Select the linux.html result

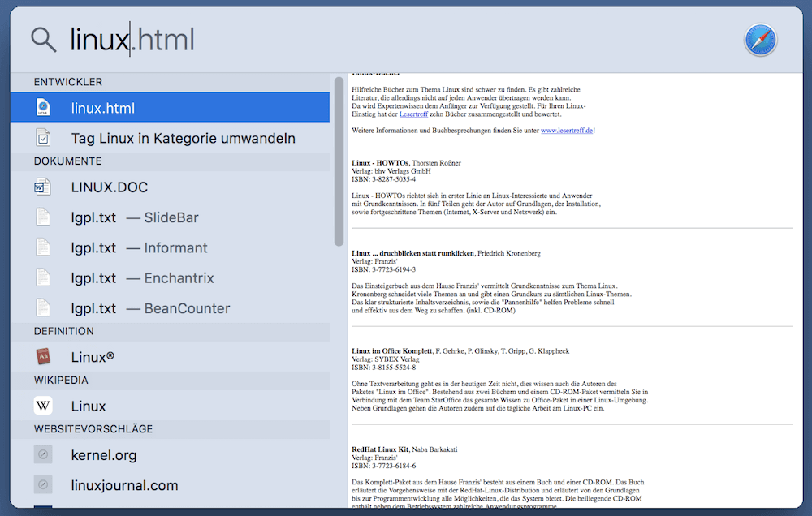(170, 108)
